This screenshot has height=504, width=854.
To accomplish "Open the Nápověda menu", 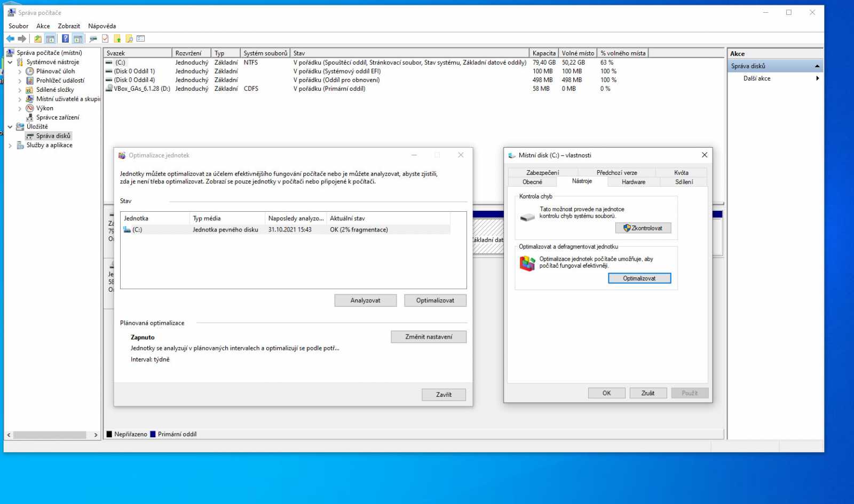I will pos(102,26).
